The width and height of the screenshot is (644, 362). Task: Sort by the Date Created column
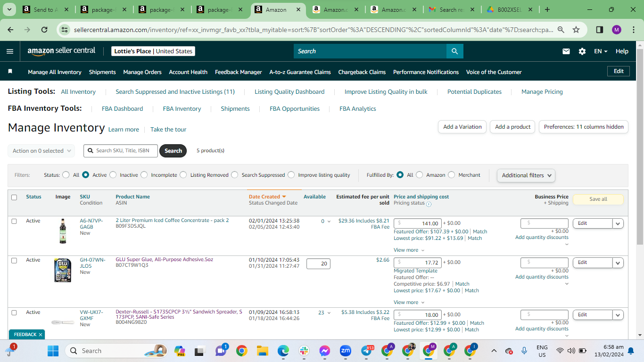[267, 197]
